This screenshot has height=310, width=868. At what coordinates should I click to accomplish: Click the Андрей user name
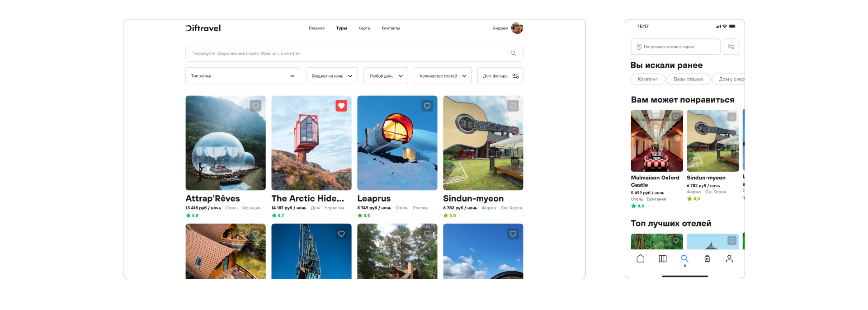(500, 28)
